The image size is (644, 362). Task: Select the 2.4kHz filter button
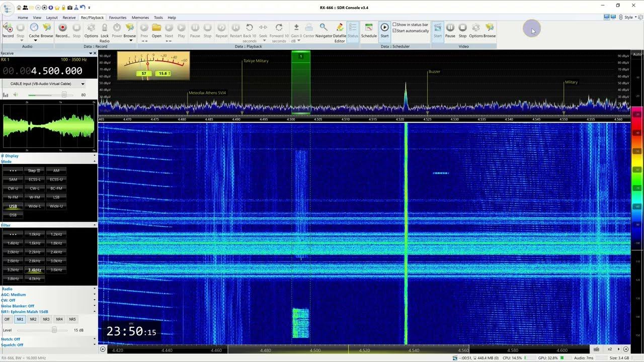click(56, 252)
